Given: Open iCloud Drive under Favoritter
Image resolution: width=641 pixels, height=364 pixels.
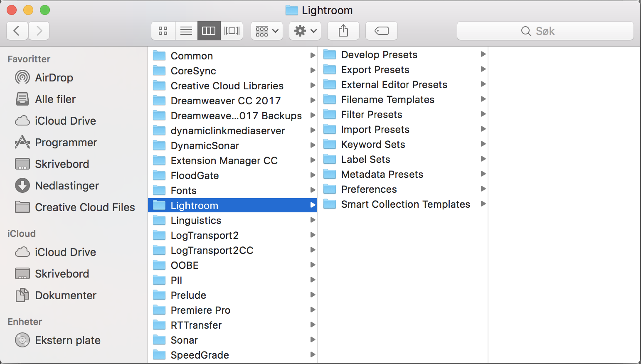Looking at the screenshot, I should [55, 121].
